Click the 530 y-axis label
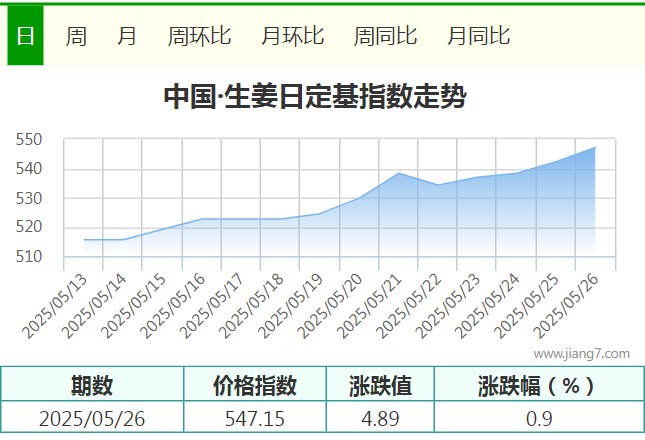The height and width of the screenshot is (440, 645). pos(29,199)
